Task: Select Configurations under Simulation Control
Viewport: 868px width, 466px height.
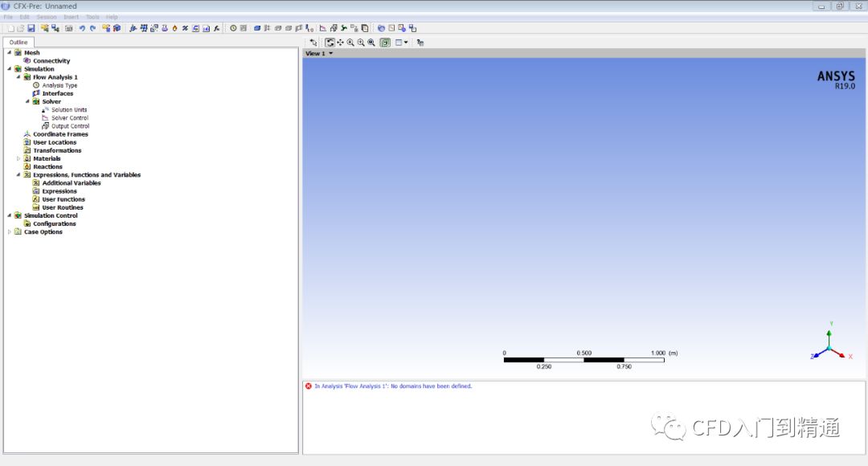Action: (x=55, y=223)
